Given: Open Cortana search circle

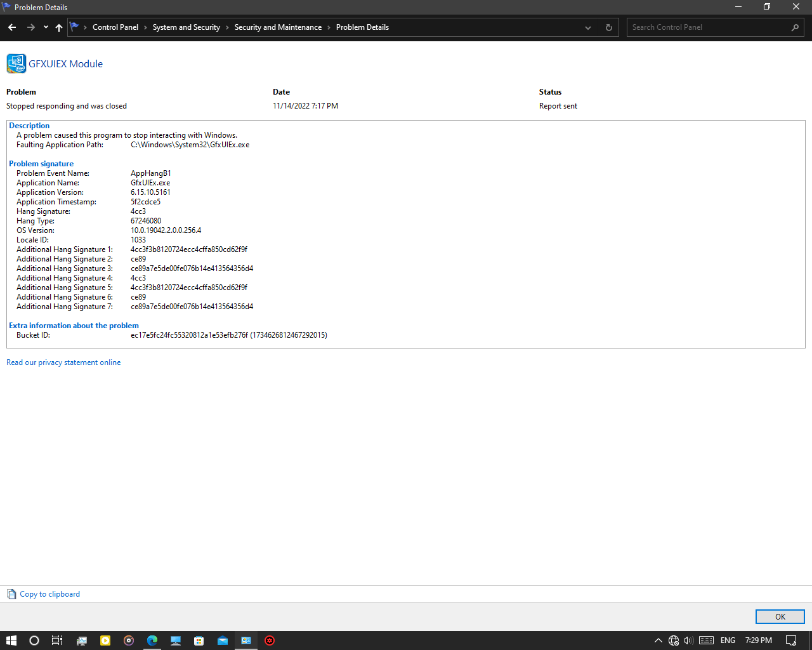Looking at the screenshot, I should coord(34,640).
